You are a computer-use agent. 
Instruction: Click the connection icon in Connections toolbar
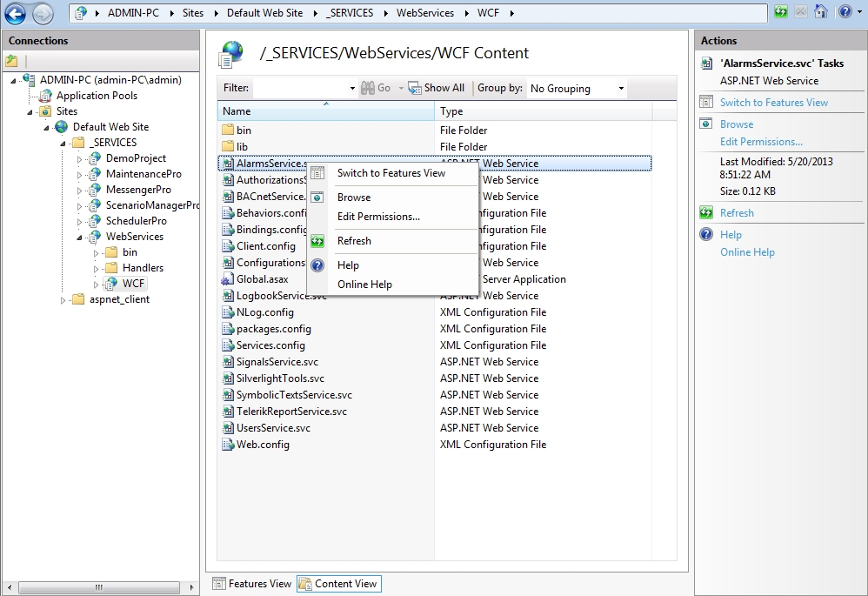[x=11, y=61]
